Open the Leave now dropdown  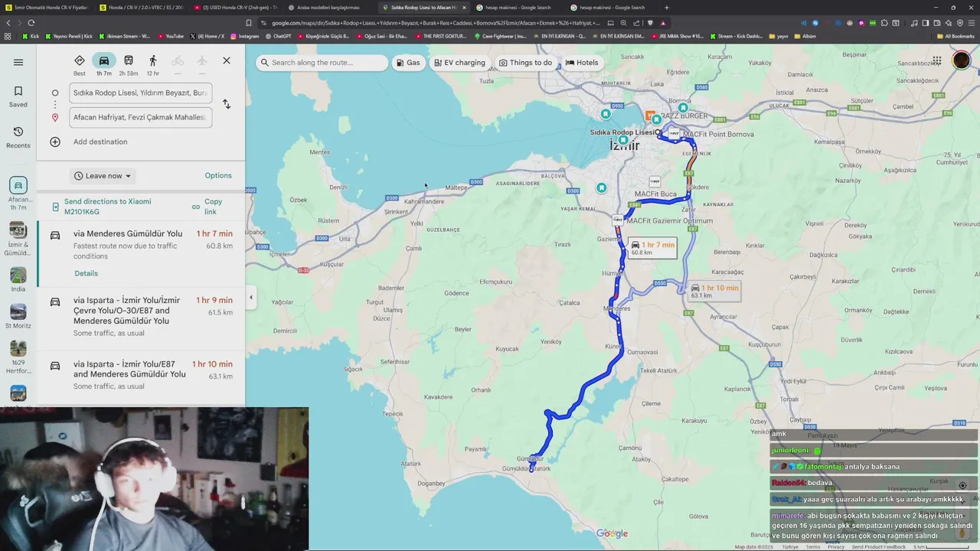coord(103,176)
